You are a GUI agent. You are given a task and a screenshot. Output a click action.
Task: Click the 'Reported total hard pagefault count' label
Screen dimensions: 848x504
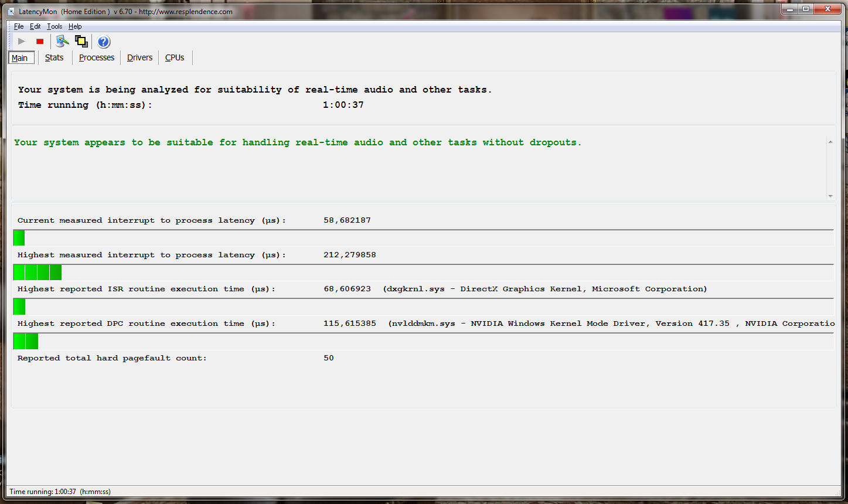click(x=112, y=358)
